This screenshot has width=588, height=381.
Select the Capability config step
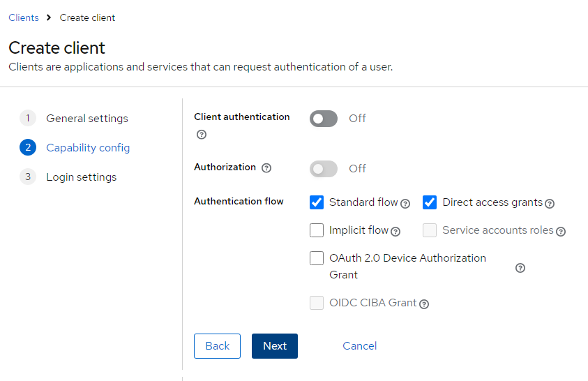click(88, 148)
